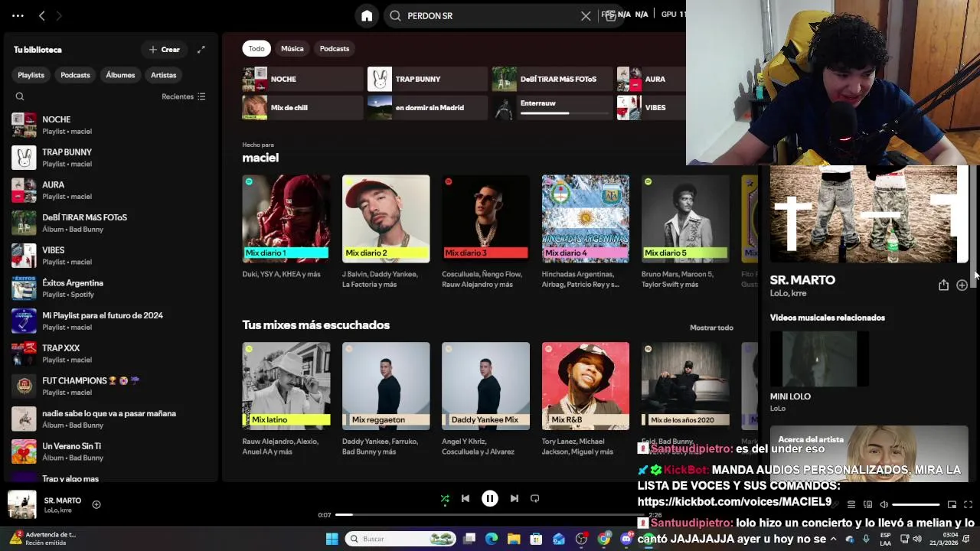Show hidden system tray icons
The image size is (980, 551).
coord(834,539)
